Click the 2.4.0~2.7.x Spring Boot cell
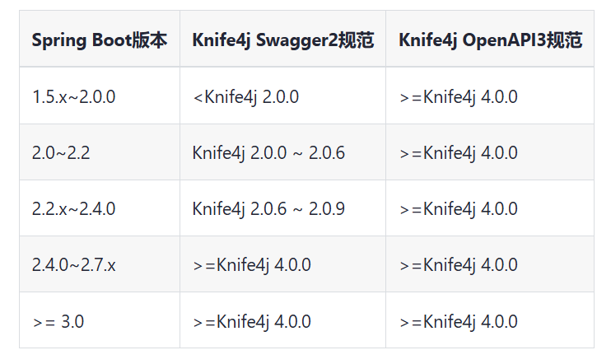Viewport: 611px width, 364px height. pos(74,265)
